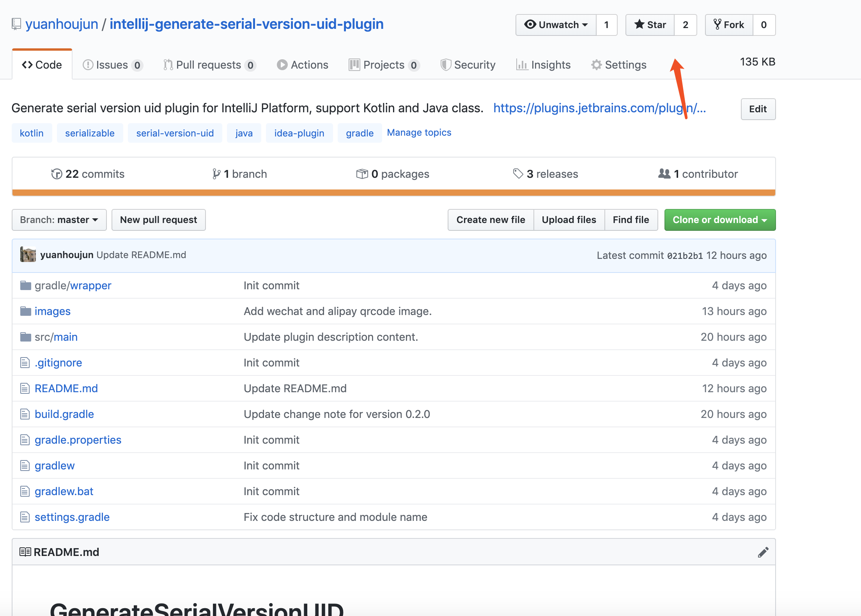861x616 pixels.
Task: Click the commits history clock icon
Action: point(57,174)
